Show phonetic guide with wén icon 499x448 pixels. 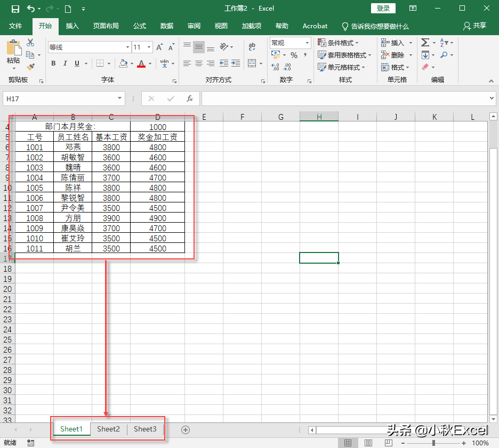tap(164, 63)
